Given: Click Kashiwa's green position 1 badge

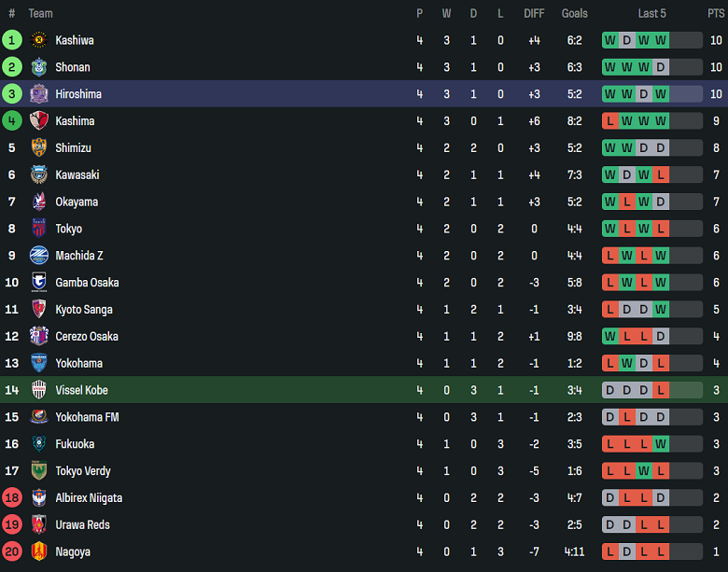Looking at the screenshot, I should pos(12,40).
